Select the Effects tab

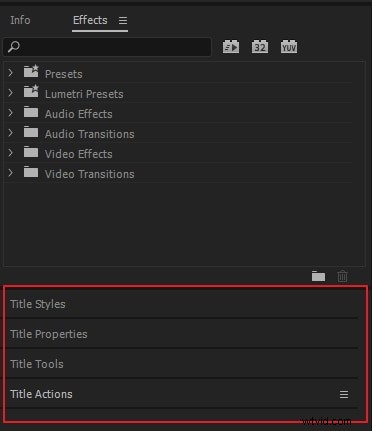point(90,20)
